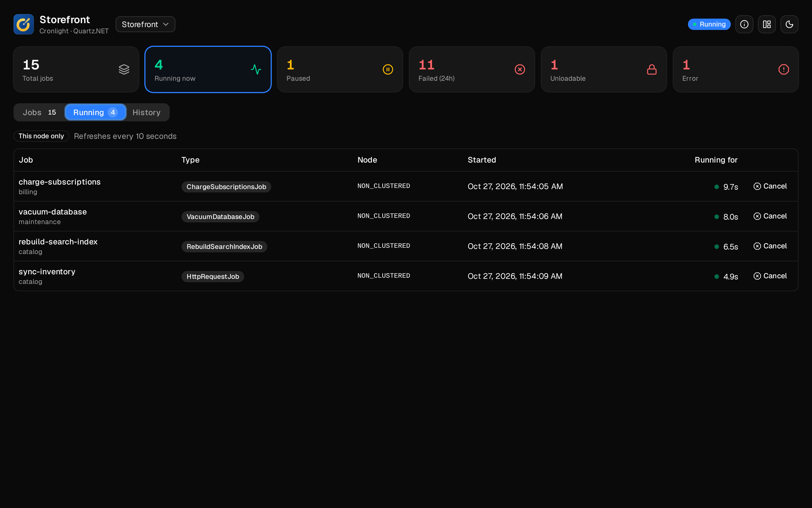This screenshot has height=508, width=812.
Task: Click the Oct 27, 2026, 11:54:05 AM timestamp
Action: [x=515, y=187]
